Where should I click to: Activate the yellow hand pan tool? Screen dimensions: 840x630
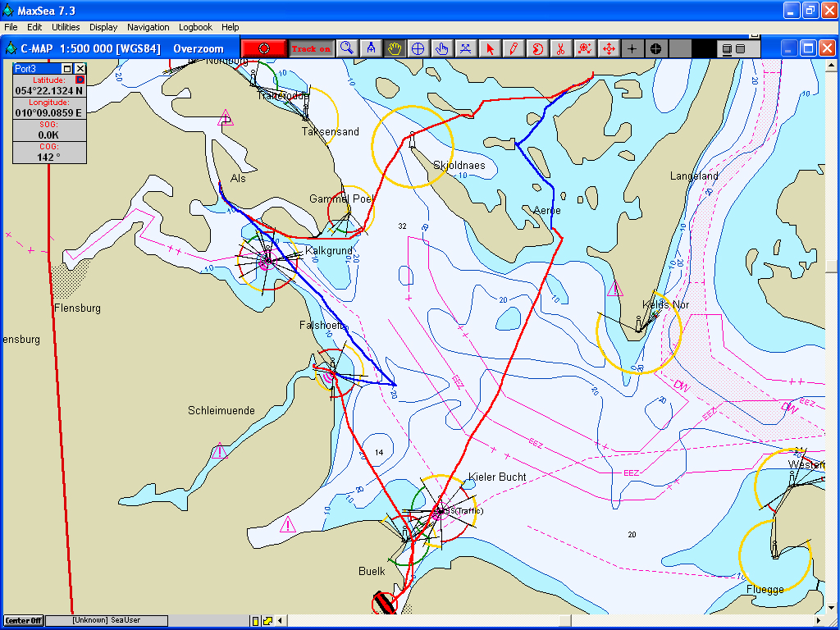tap(395, 48)
